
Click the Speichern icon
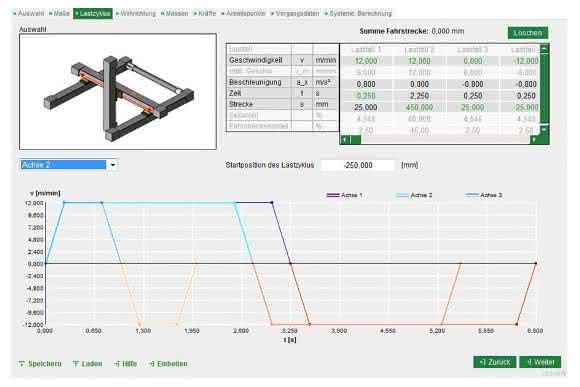22,364
